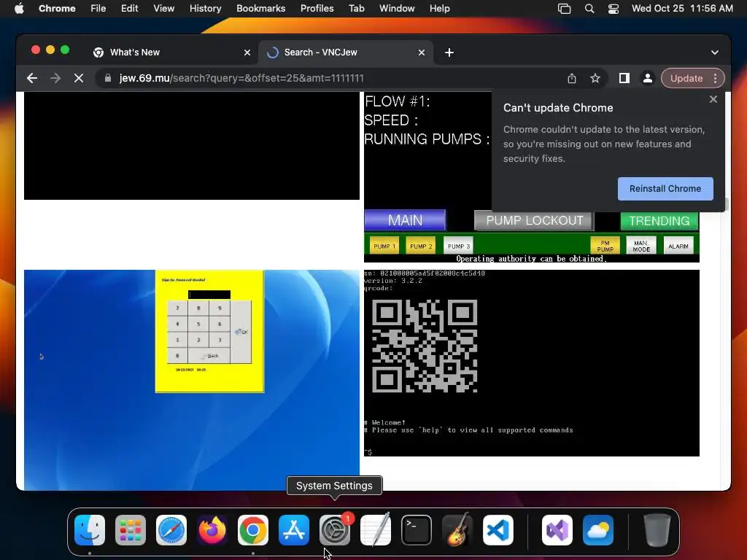Stop loading the page

pyautogui.click(x=79, y=78)
